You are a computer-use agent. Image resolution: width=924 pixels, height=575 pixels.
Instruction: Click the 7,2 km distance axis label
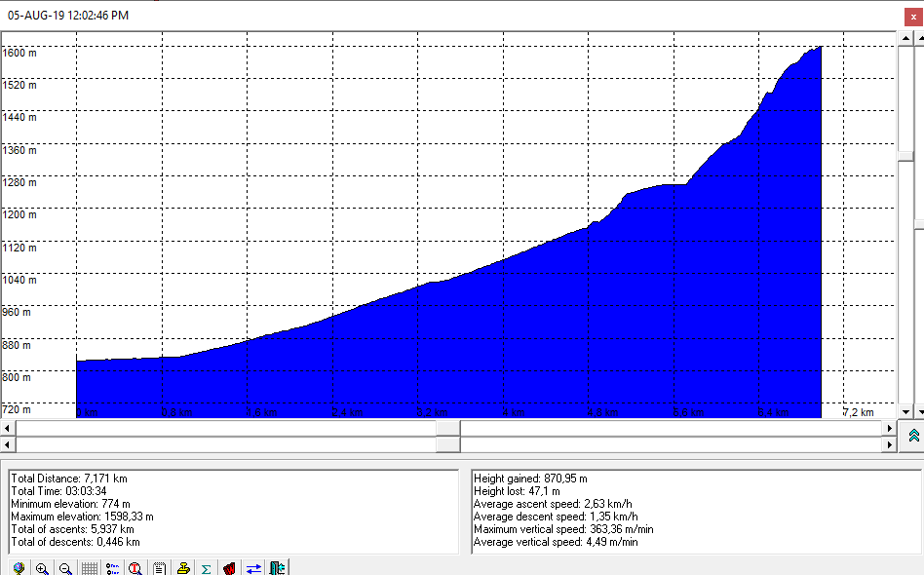859,412
